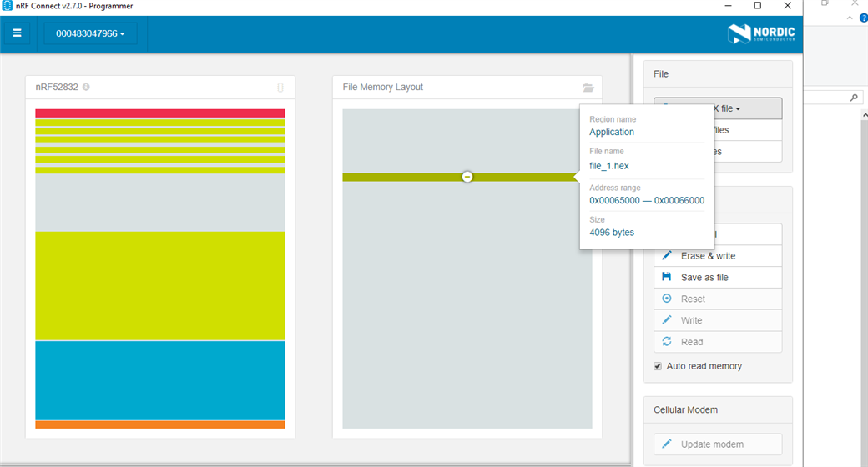Click the Read button
The width and height of the screenshot is (868, 467).
pyautogui.click(x=718, y=342)
